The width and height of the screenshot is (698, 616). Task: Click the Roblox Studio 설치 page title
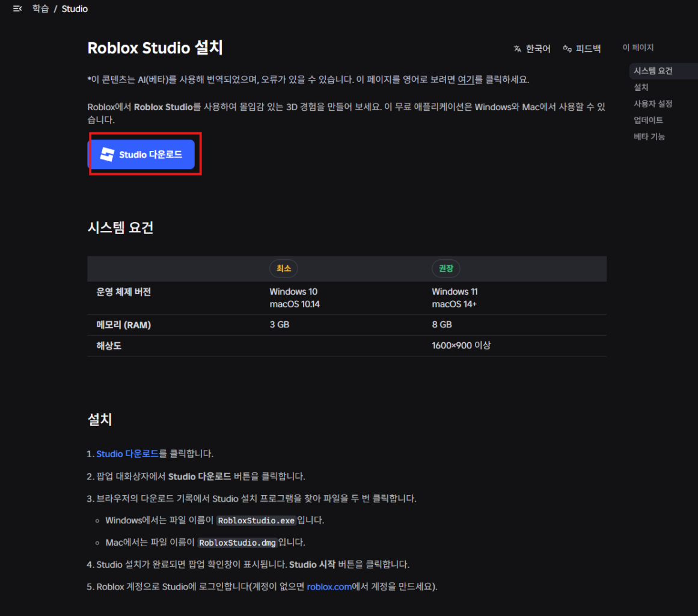click(155, 48)
